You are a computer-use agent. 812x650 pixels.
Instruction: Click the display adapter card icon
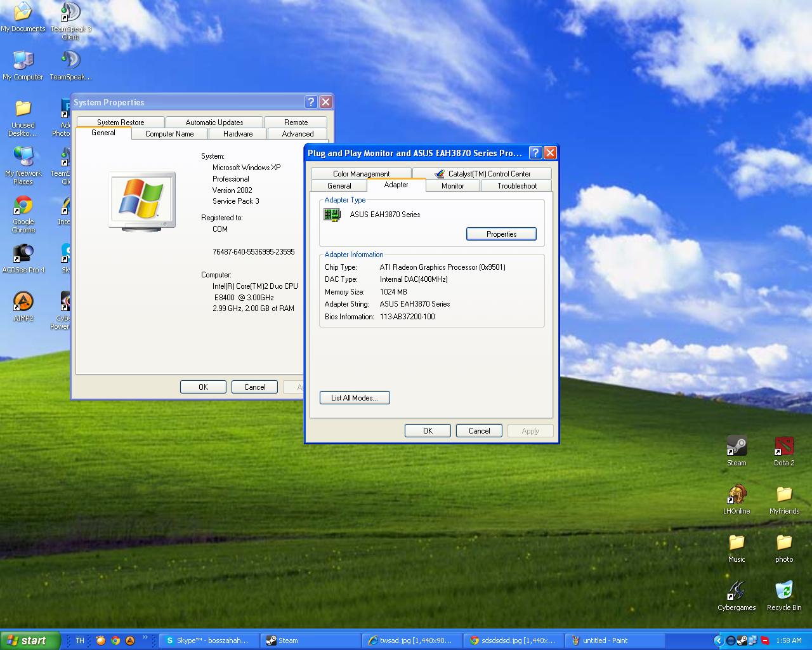pos(332,215)
